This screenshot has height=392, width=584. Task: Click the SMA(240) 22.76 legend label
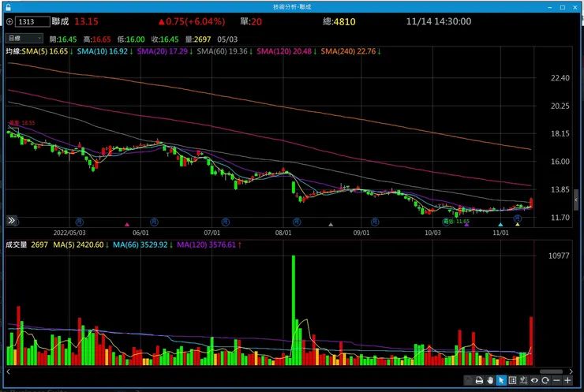click(x=348, y=51)
